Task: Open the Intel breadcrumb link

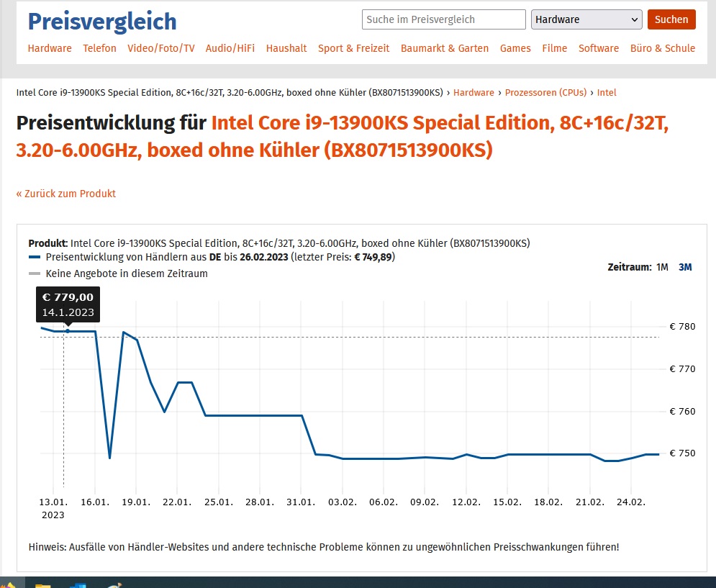Action: 607,92
